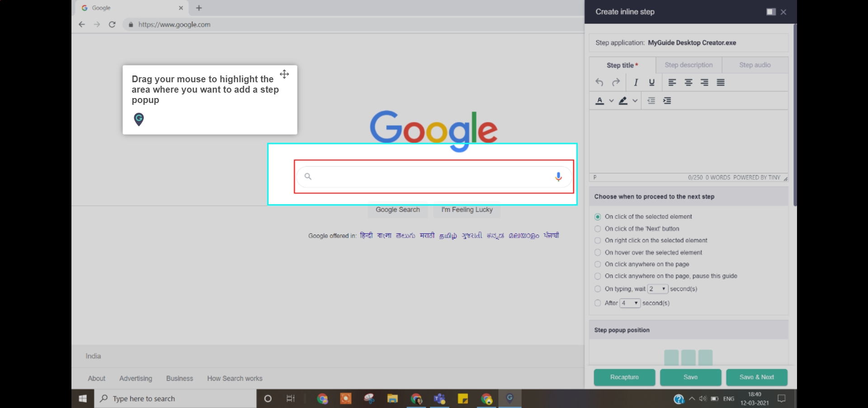Viewport: 868px width, 408px height.
Task: Select 'On click of the selected element'
Action: [598, 217]
